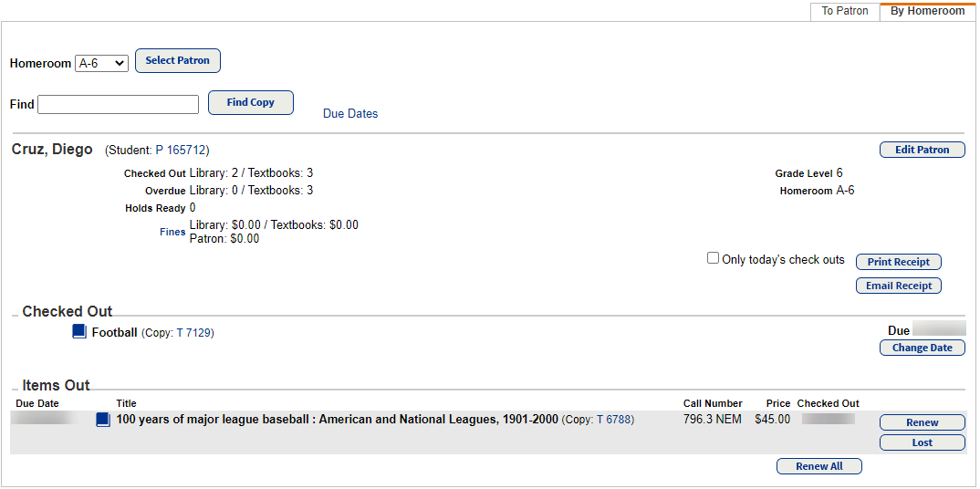Viewport: 980px width, 489px height.
Task: Mark the baseball book as Lost
Action: point(922,442)
